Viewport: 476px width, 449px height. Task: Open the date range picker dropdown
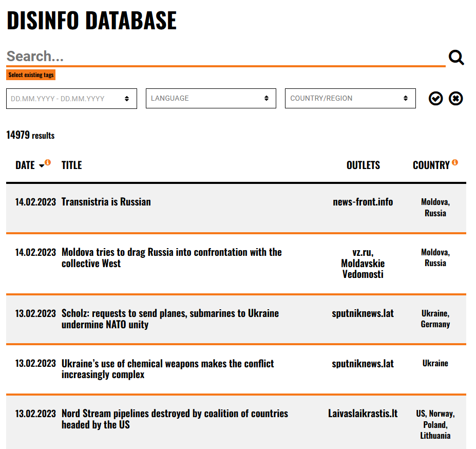tap(71, 99)
